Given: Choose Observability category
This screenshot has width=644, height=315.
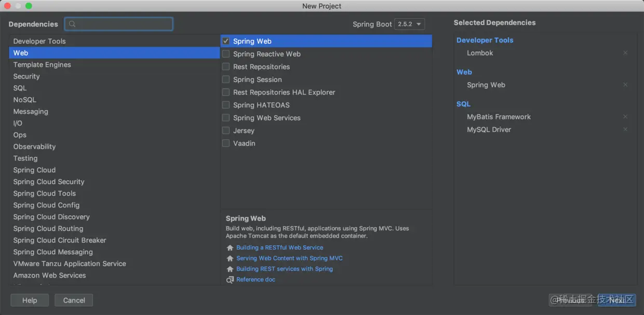Looking at the screenshot, I should coord(114,147).
